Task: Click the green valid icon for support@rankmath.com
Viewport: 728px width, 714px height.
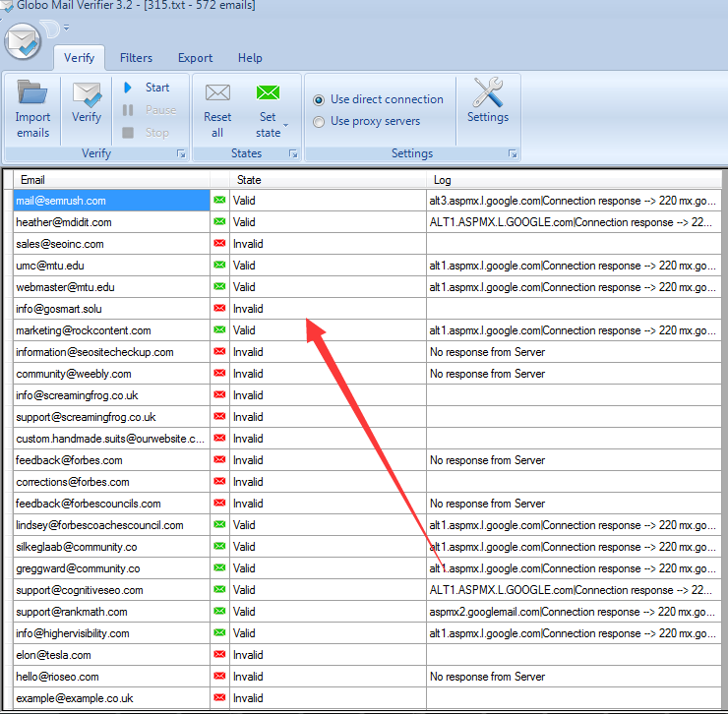Action: tap(219, 611)
